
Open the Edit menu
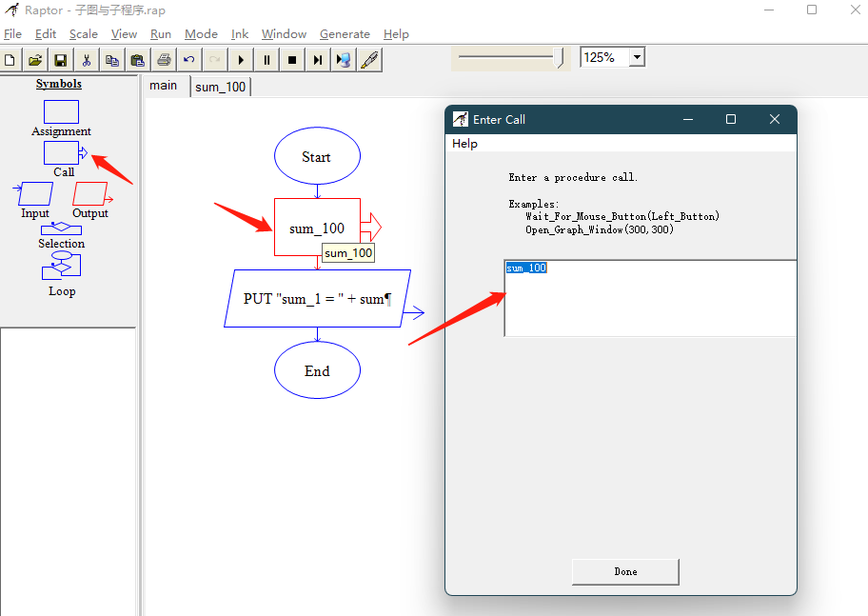click(x=46, y=34)
